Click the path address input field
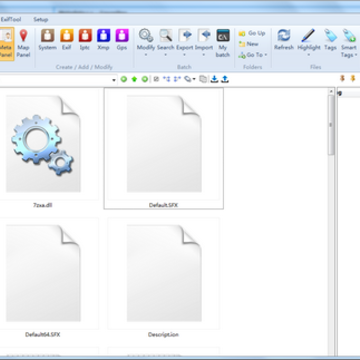Image resolution: width=360 pixels, height=360 pixels. coord(55,80)
